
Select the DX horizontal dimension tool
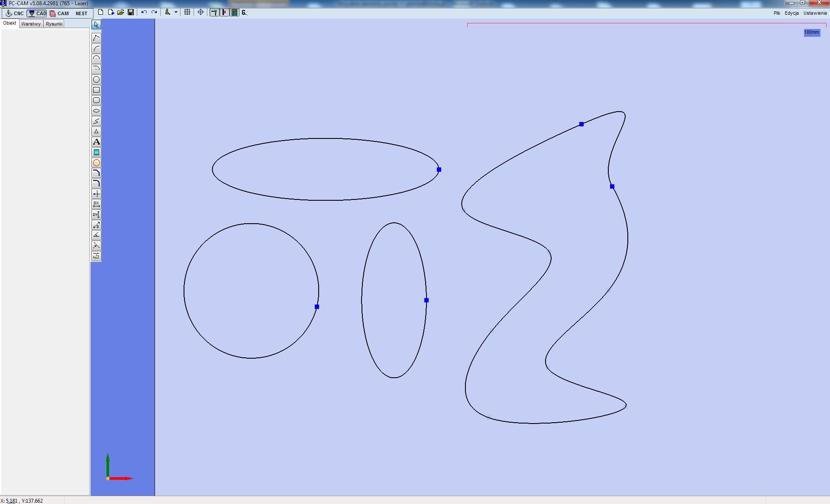[x=96, y=204]
